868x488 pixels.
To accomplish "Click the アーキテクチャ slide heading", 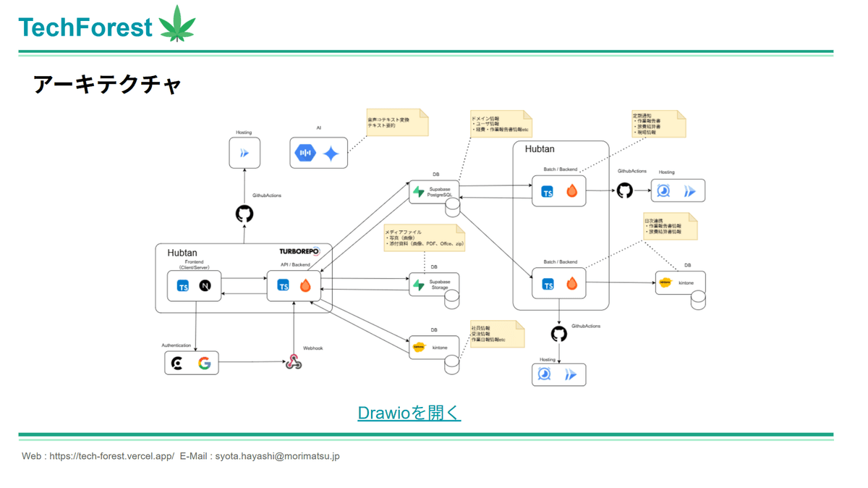I will pos(107,85).
